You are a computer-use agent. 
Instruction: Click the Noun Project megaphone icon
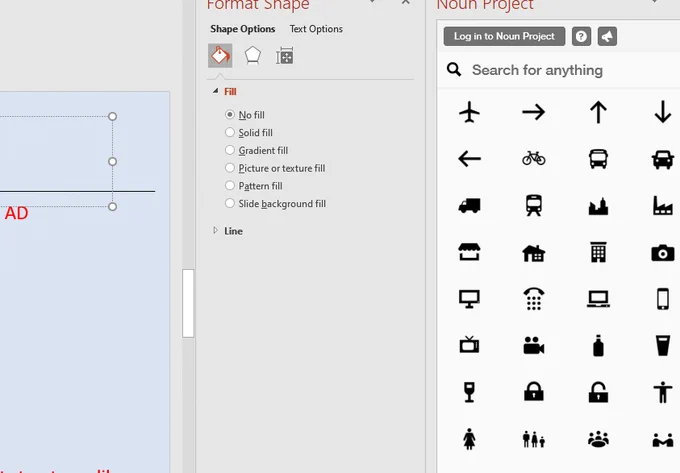click(607, 36)
